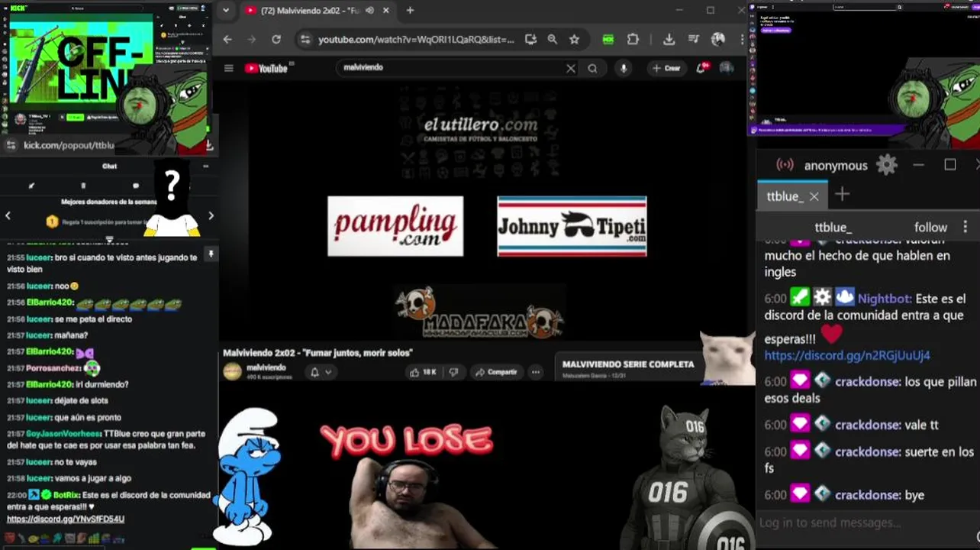Open Chrome three-dot menu
Viewport: 980px width, 550px height.
[742, 40]
